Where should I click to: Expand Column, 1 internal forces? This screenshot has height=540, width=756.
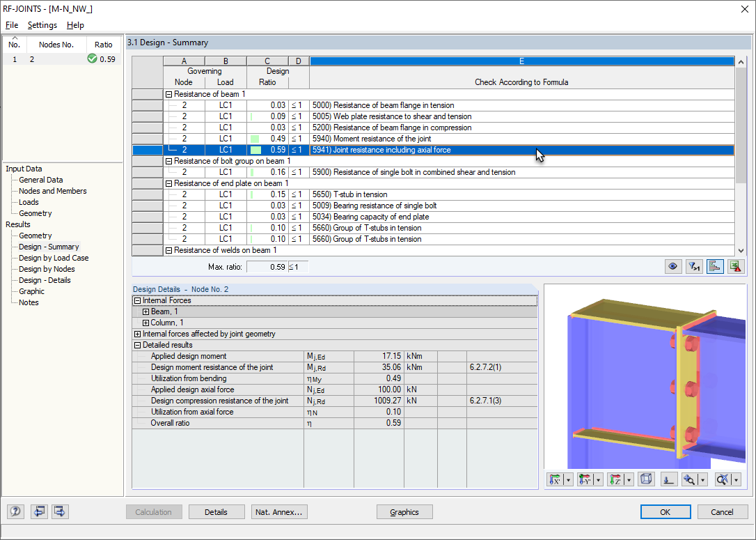coord(145,323)
